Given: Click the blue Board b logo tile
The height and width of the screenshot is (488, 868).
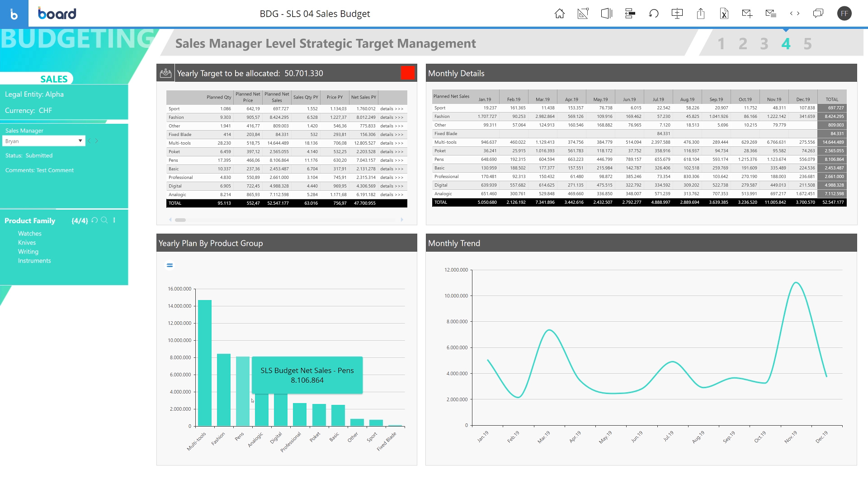Looking at the screenshot, I should (x=14, y=14).
